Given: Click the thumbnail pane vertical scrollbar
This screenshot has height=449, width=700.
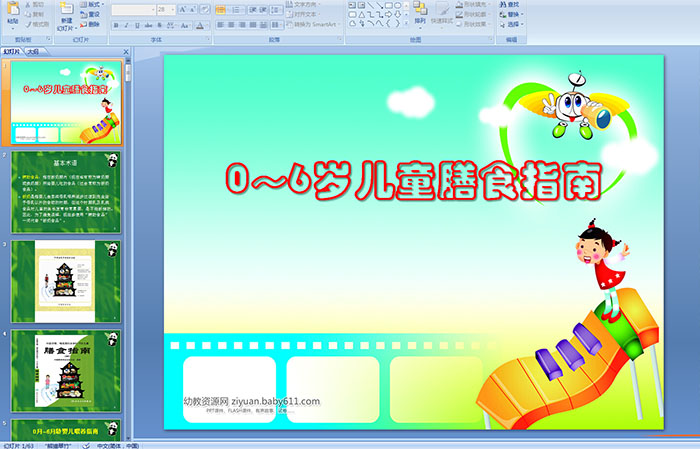Looking at the screenshot, I should [128, 250].
